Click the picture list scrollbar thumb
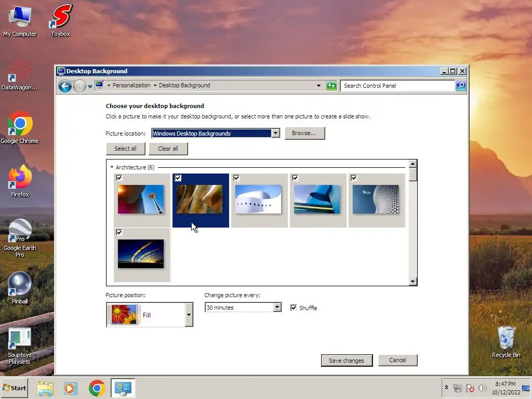Screen dimensions: 532x399 pos(413,175)
